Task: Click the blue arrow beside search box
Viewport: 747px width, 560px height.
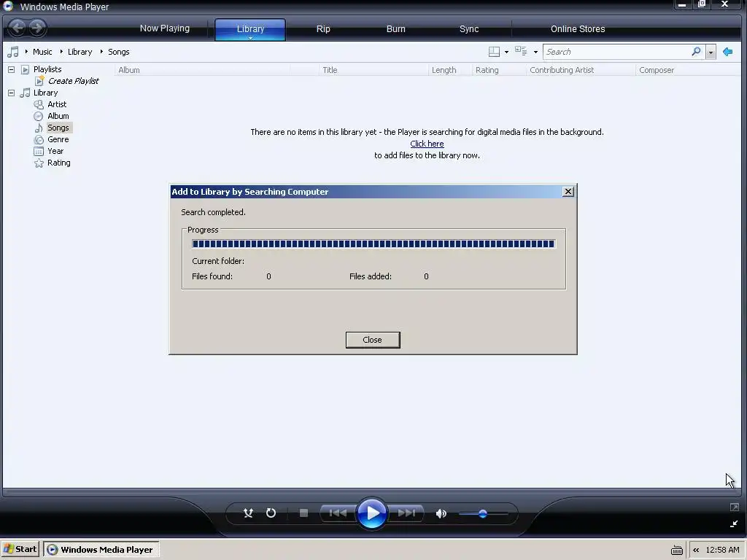Action: [727, 52]
